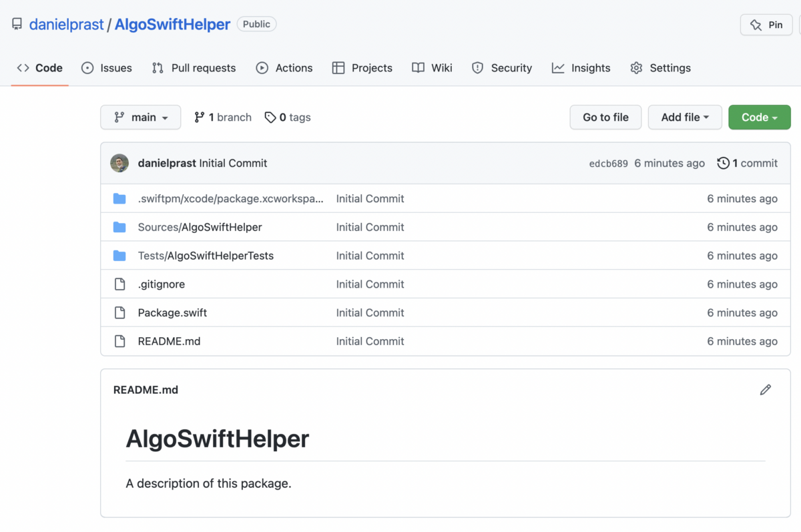Open the green Code dropdown button

tap(760, 117)
